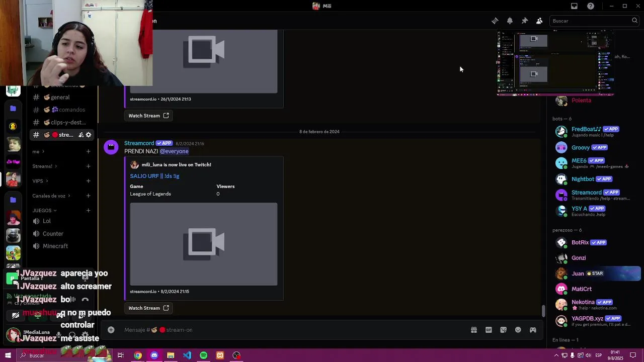
Task: Select Juan STAR in member list
Action: click(596, 274)
